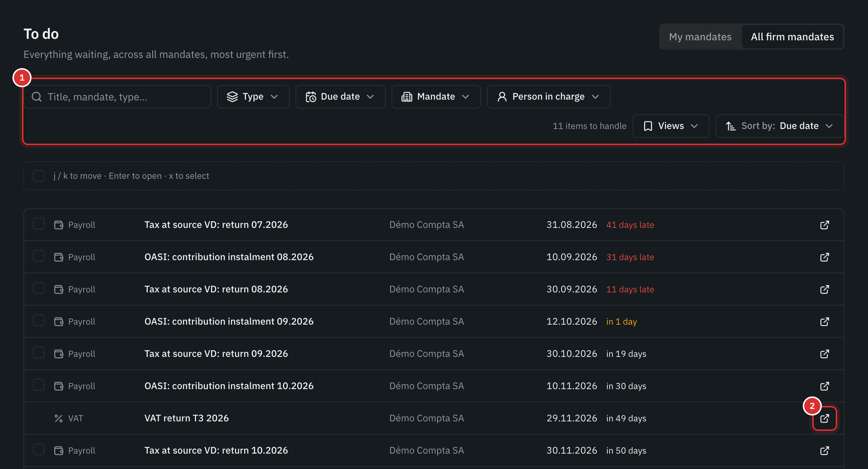868x469 pixels.
Task: Open task VAT return T3 2026
Action: click(x=187, y=418)
